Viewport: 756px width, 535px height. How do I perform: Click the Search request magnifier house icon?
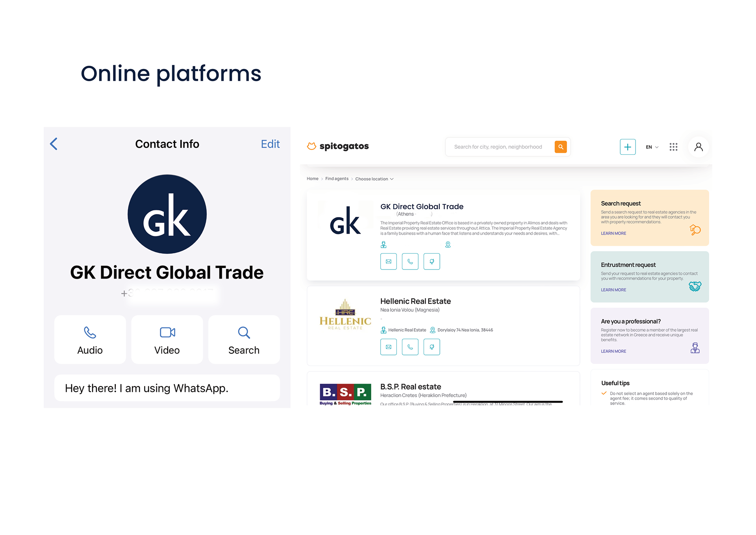[695, 230]
